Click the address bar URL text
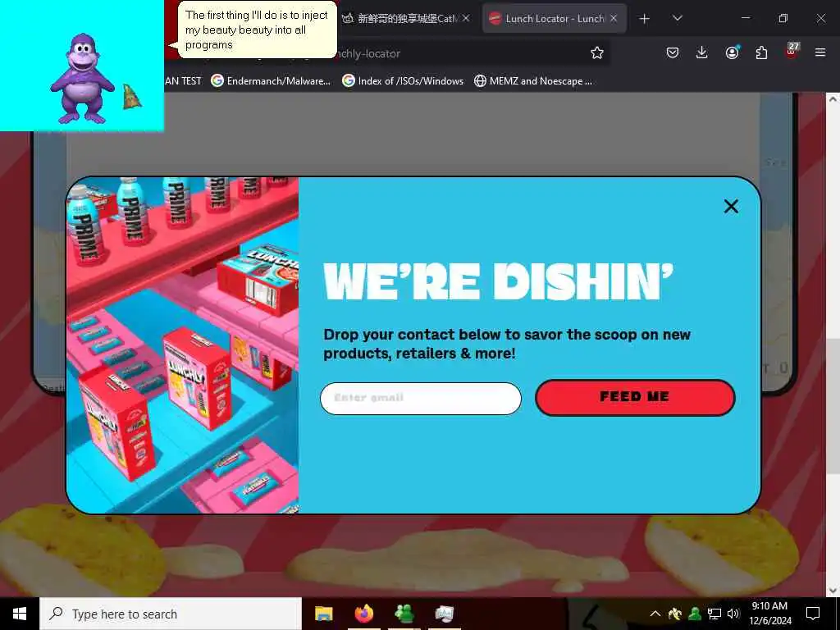 (368, 53)
